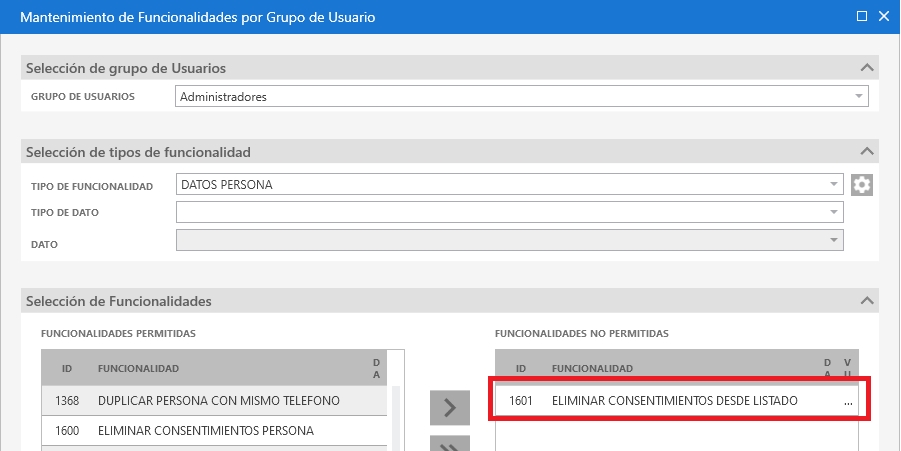Select row 1601 Eliminar Consentimientos desde Listado
The height and width of the screenshot is (451, 901).
pos(676,400)
